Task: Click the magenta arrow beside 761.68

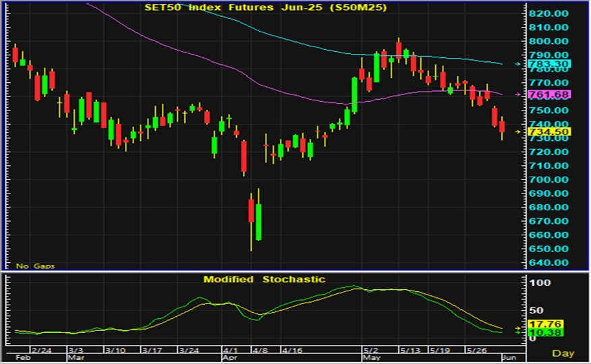Action: click(517, 94)
